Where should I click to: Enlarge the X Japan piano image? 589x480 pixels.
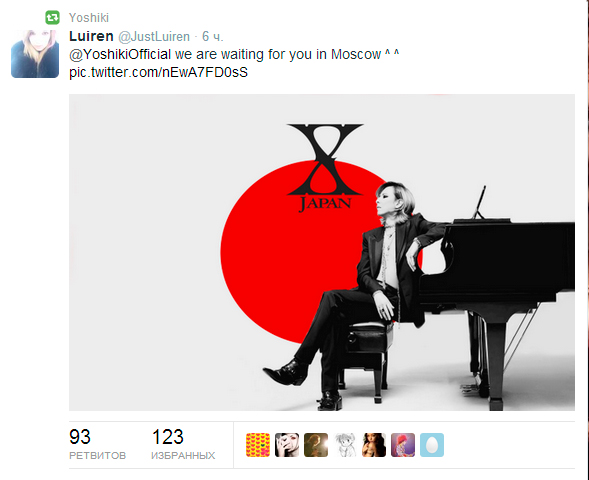point(322,252)
